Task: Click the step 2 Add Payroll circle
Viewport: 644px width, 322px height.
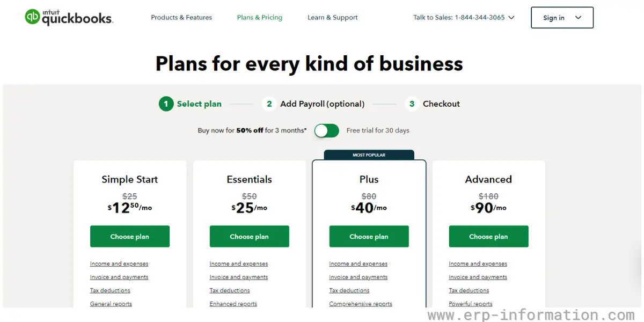Action: tap(269, 104)
